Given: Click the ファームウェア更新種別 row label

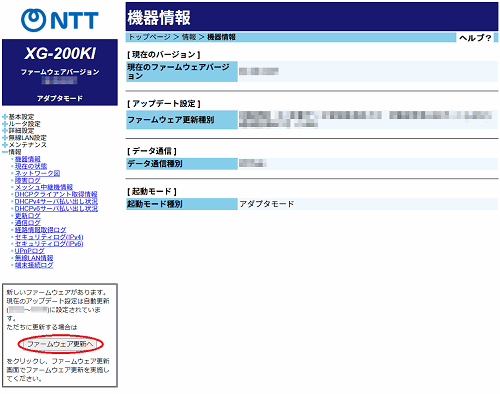Looking at the screenshot, I should tap(182, 120).
